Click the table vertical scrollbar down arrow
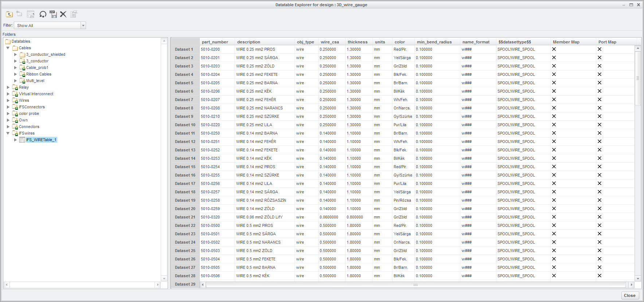The image size is (644, 302). point(638,279)
